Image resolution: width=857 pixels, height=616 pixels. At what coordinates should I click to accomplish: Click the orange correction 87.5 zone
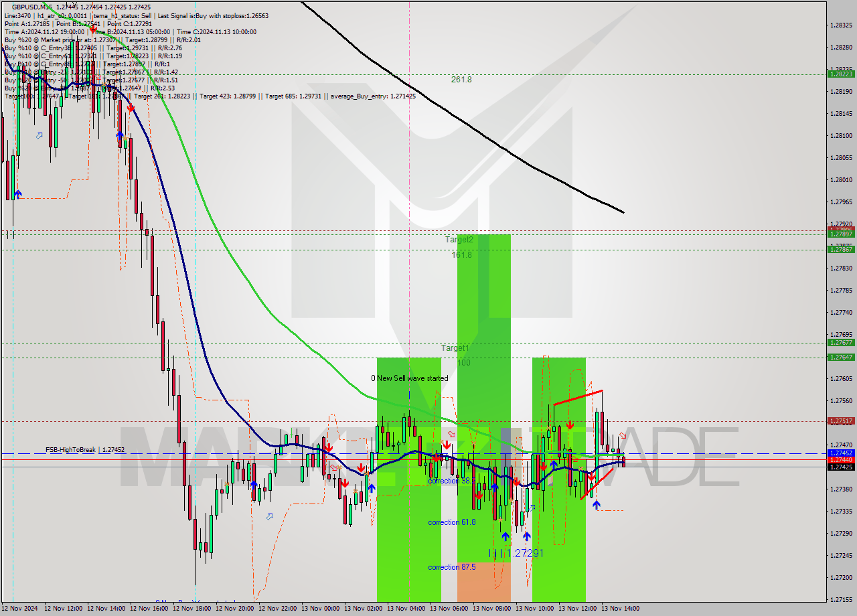[x=484, y=582]
